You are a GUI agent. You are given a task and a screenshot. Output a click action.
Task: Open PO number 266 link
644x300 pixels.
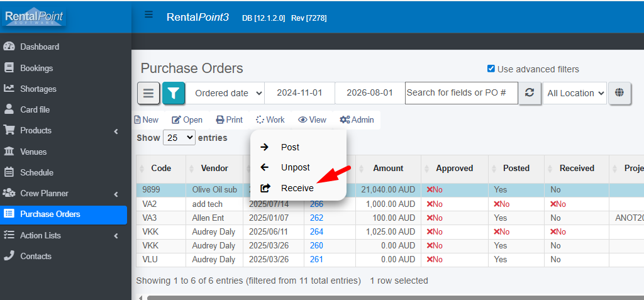316,204
